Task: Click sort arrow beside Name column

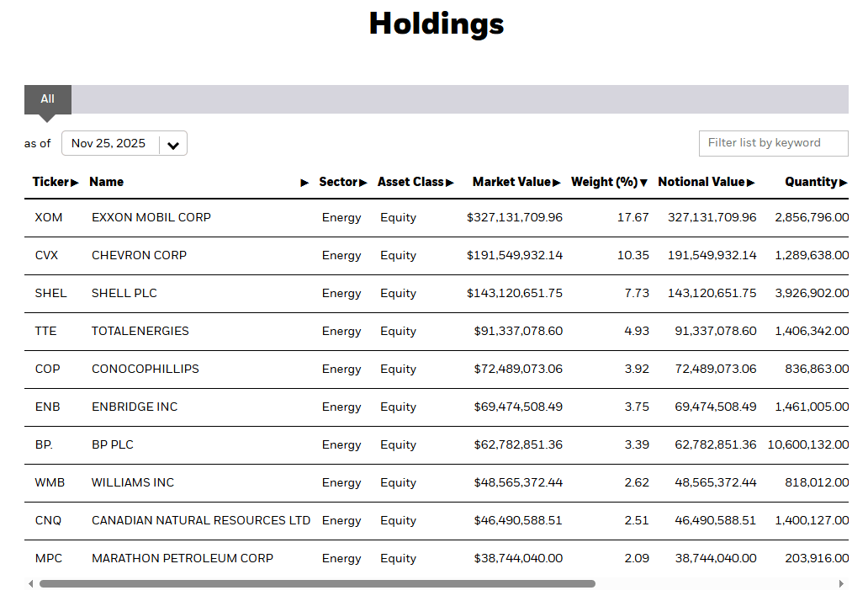Action: pos(304,183)
